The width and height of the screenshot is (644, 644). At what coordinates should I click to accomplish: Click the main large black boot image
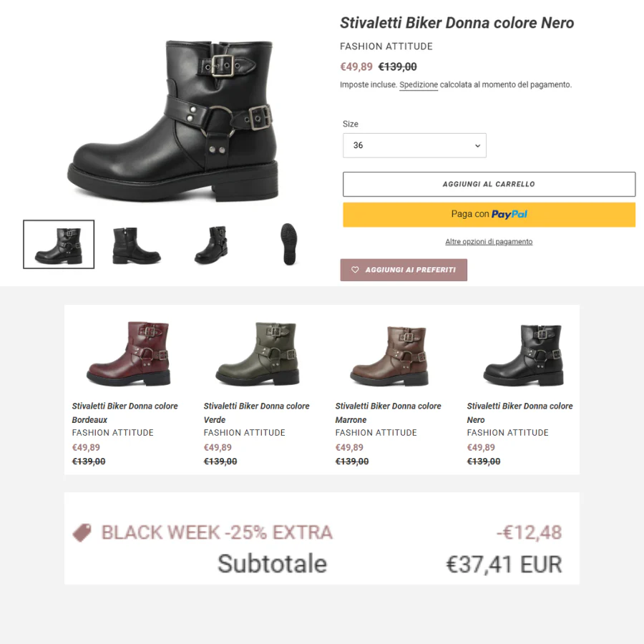click(173, 121)
